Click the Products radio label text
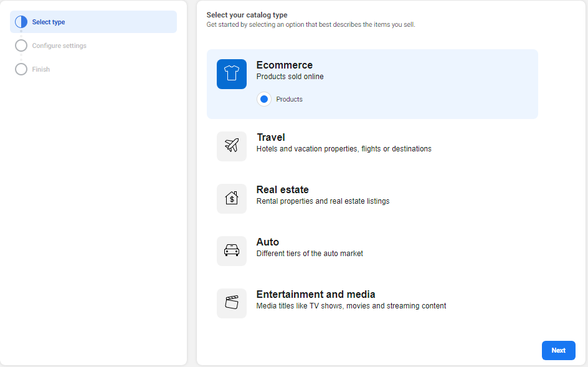The height and width of the screenshot is (367, 588). tap(289, 99)
